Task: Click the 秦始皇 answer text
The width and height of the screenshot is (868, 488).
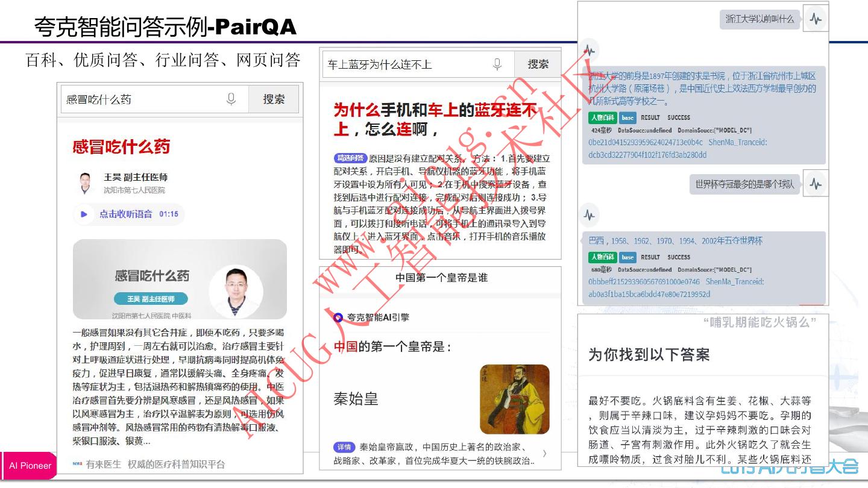Action: tap(356, 399)
